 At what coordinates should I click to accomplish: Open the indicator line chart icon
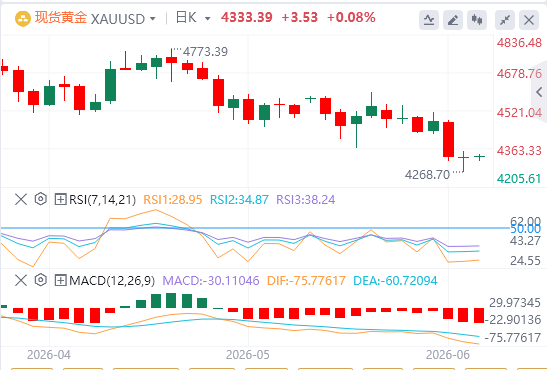[429, 20]
